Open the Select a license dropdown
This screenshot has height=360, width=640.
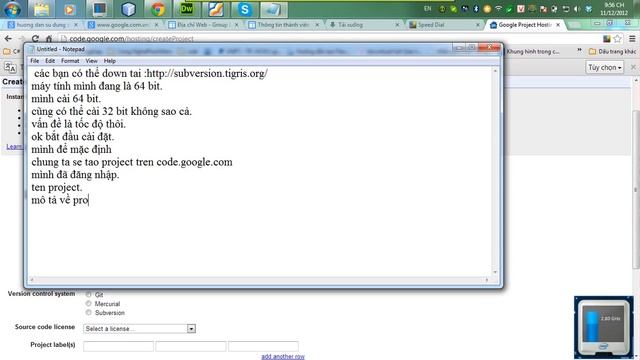coord(140,329)
